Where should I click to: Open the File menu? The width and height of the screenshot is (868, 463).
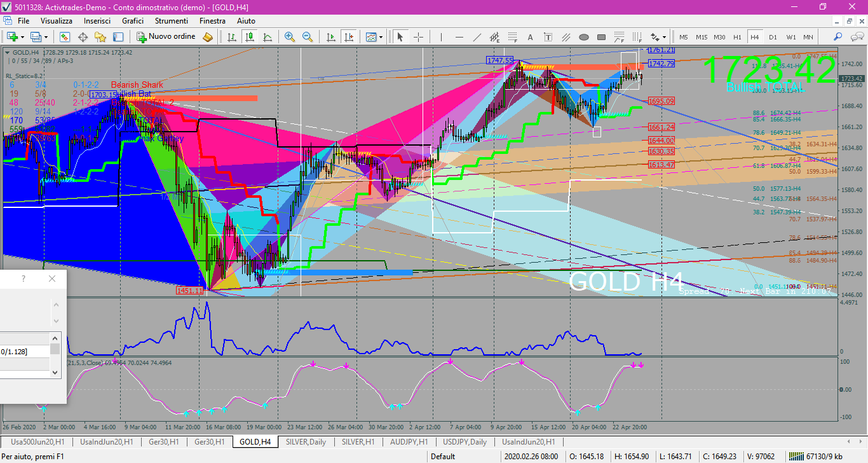tap(24, 21)
